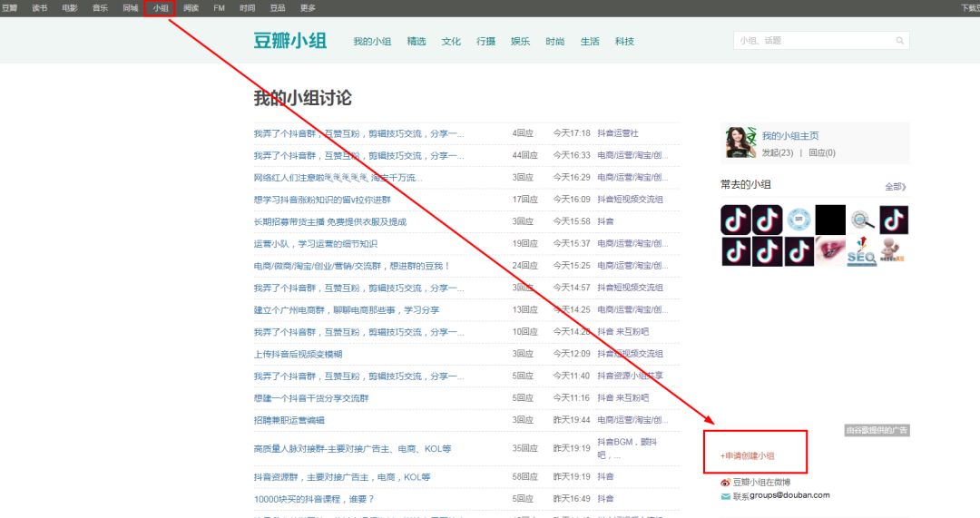The image size is (980, 518).
Task: Open topic 招聘兼职运营编辑
Action: (289, 420)
